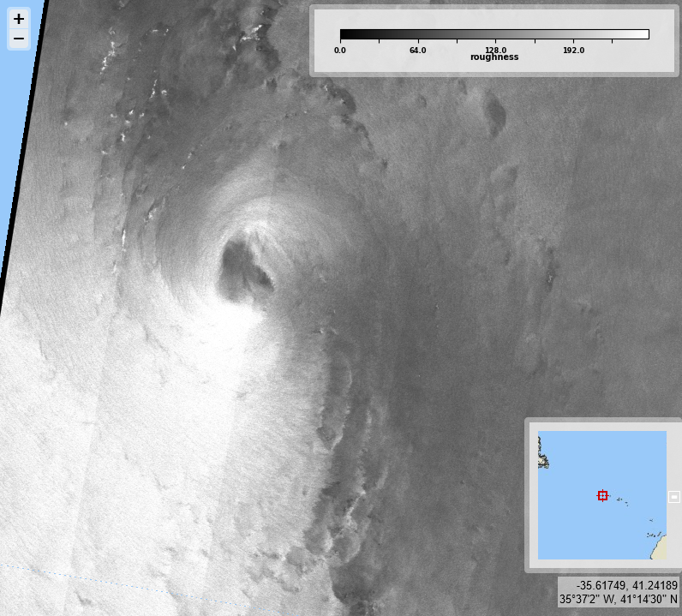Click the decimal coordinates readout -35.61749, 41.24189
This screenshot has height=616, width=682.
627,585
